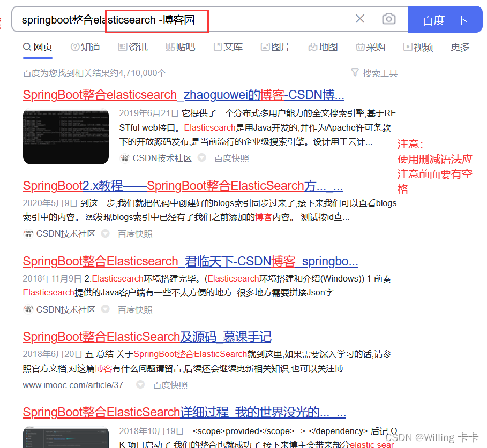Open result 君临天下-CSDN博客 link
The height and width of the screenshot is (448, 487).
point(190,261)
